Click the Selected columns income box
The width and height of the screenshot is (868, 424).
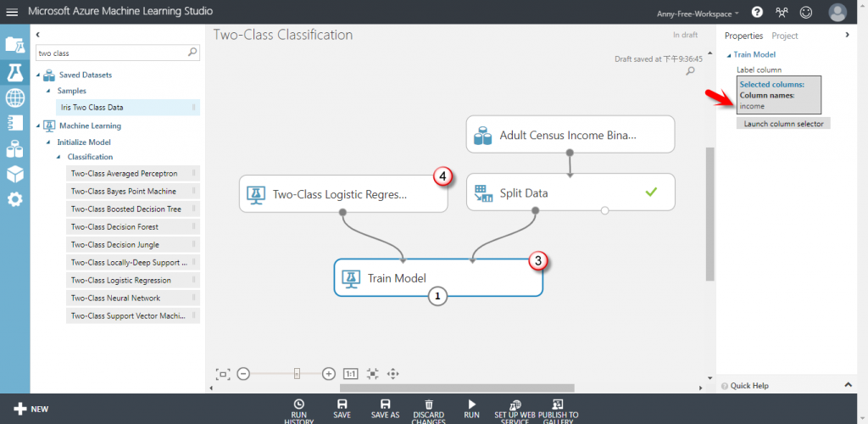tap(779, 95)
